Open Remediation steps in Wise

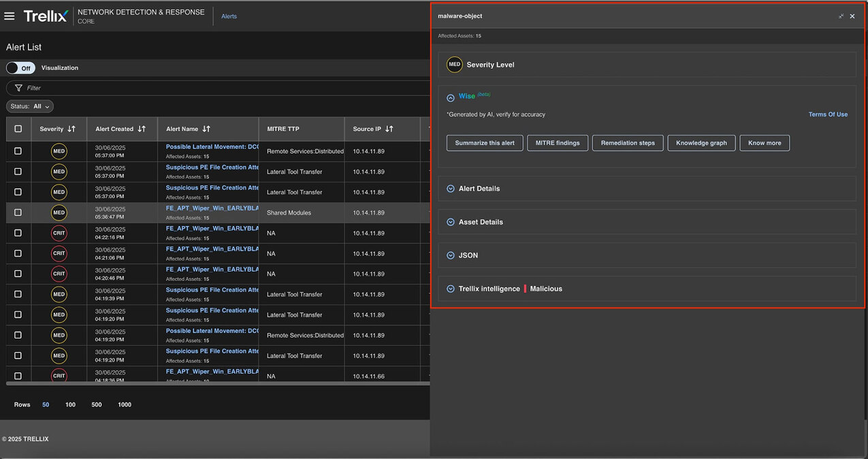(x=628, y=143)
